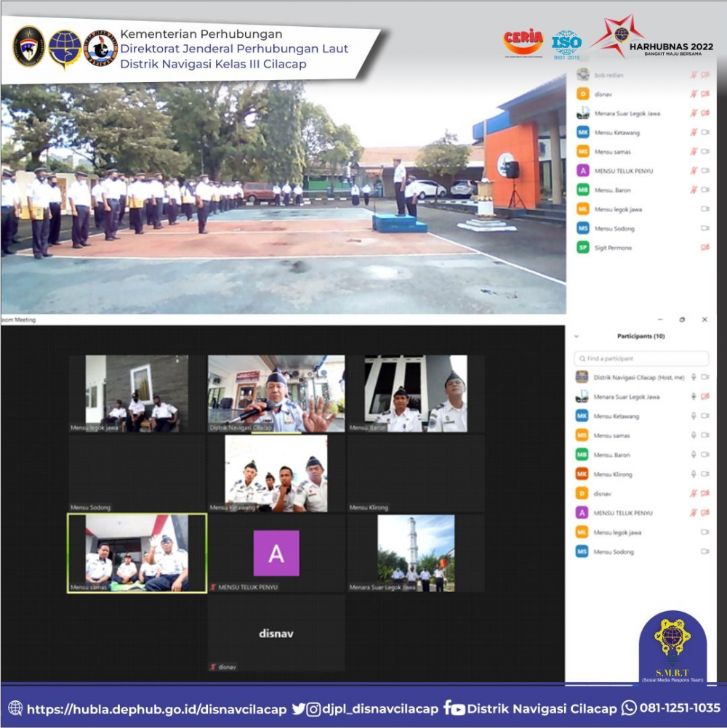Click Mensu Klirong's microphone icon

coord(694,474)
